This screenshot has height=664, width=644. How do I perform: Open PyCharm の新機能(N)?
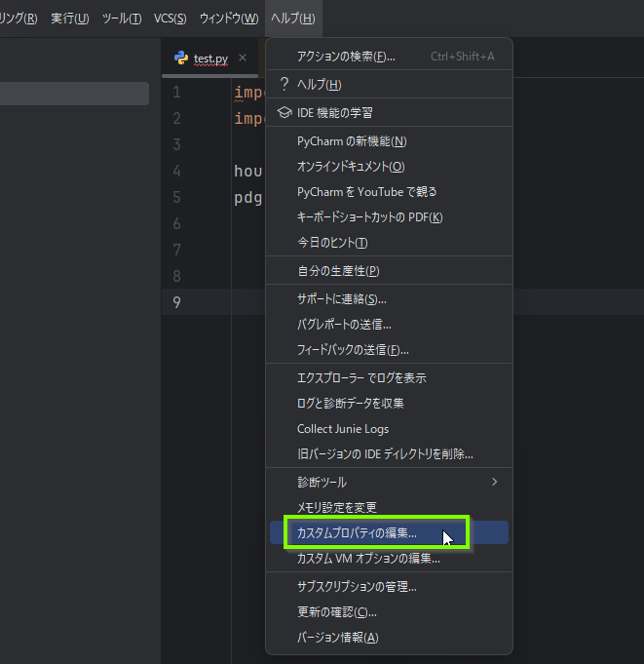389,141
